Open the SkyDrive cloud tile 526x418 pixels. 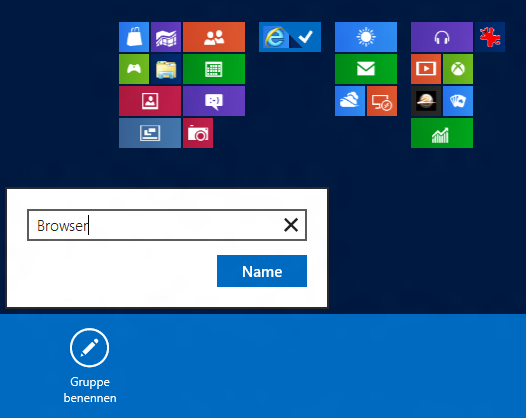point(350,101)
